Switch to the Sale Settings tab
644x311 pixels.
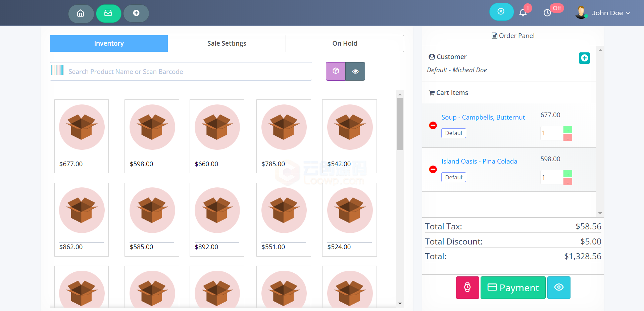227,43
